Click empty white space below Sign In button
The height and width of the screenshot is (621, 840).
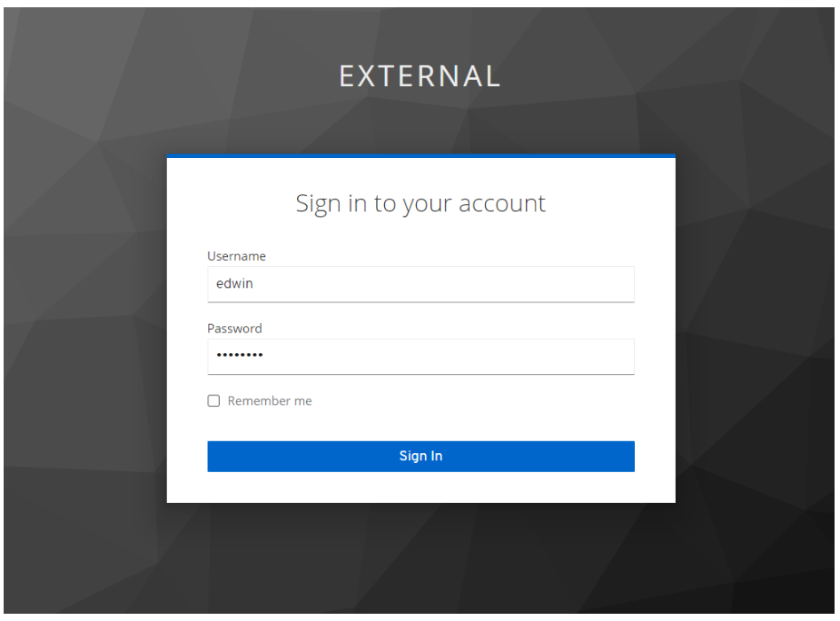pos(420,488)
